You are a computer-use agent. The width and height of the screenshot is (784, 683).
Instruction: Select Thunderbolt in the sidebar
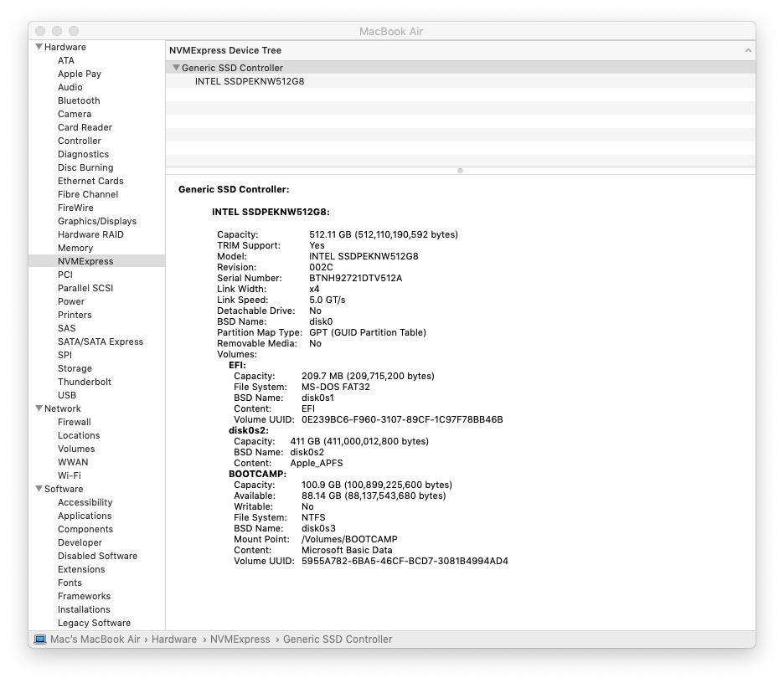click(x=85, y=382)
